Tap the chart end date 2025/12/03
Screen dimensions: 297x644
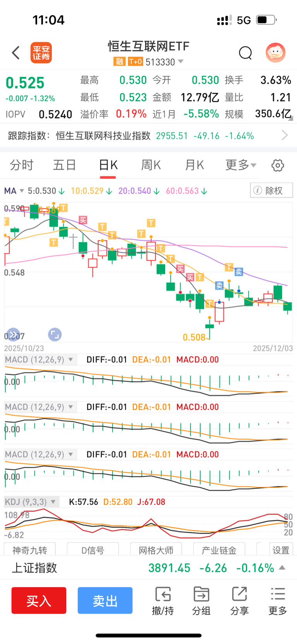273,348
